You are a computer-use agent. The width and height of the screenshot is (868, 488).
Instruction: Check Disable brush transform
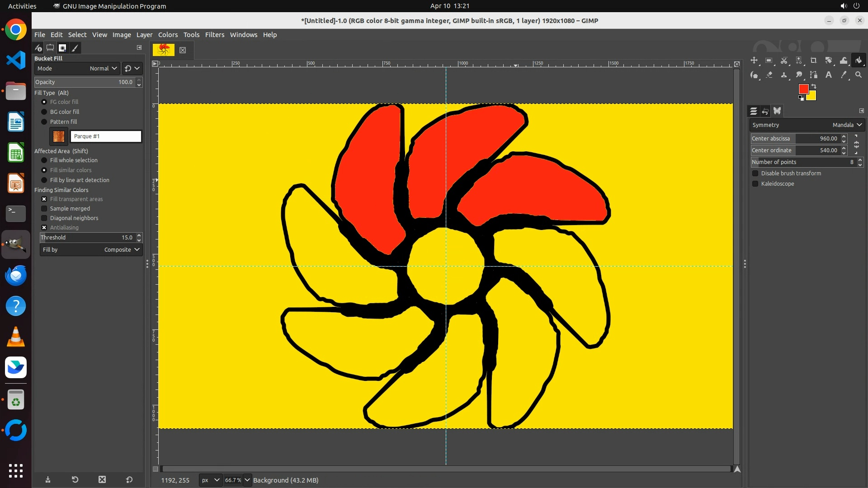click(x=755, y=174)
